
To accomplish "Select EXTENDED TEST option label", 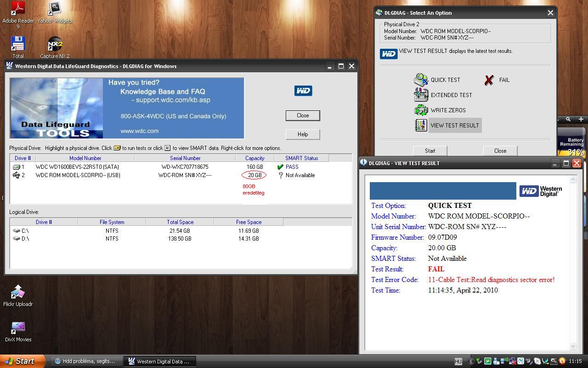I will point(451,95).
